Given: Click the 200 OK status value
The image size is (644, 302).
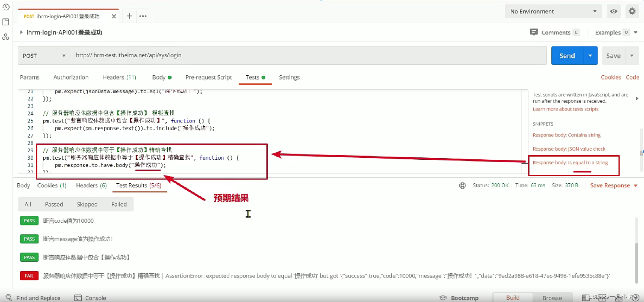Looking at the screenshot, I should [x=500, y=185].
